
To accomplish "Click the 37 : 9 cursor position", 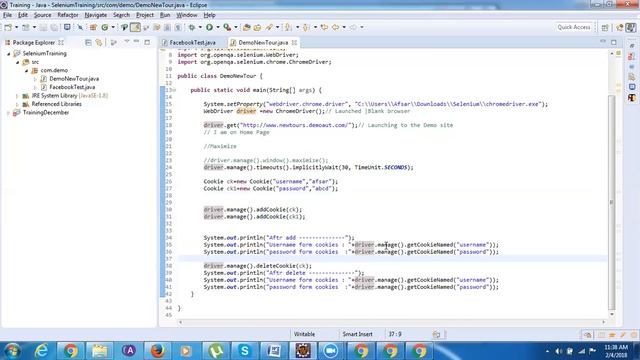I will coord(395,334).
